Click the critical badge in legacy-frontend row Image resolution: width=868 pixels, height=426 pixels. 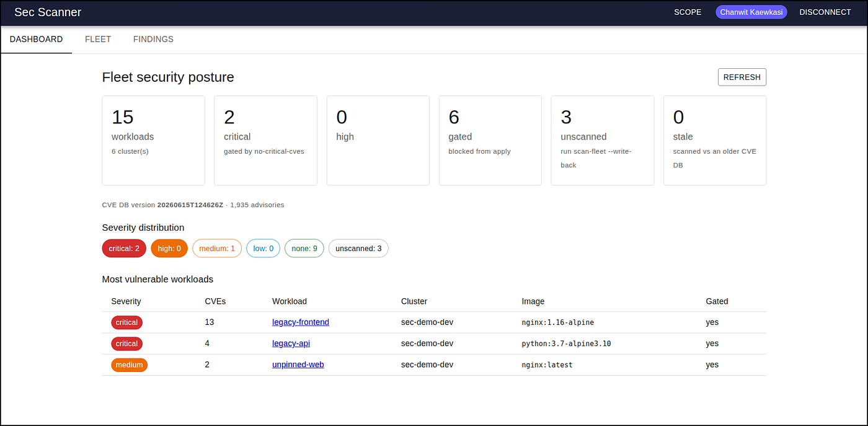(127, 322)
